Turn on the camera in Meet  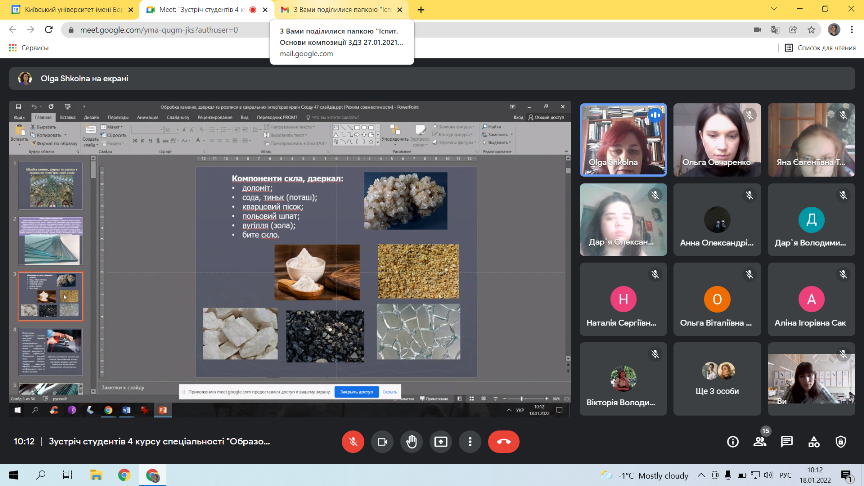pos(381,441)
